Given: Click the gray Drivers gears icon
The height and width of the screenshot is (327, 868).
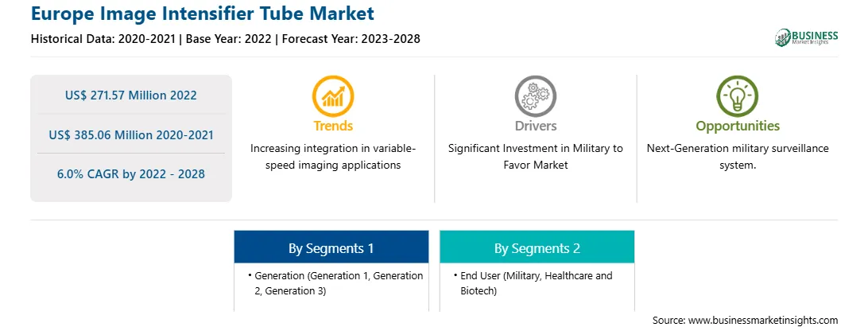Looking at the screenshot, I should tap(535, 96).
